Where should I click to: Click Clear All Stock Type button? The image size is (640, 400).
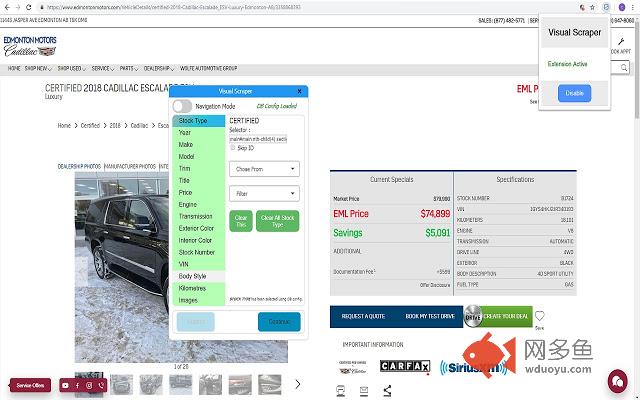point(278,220)
